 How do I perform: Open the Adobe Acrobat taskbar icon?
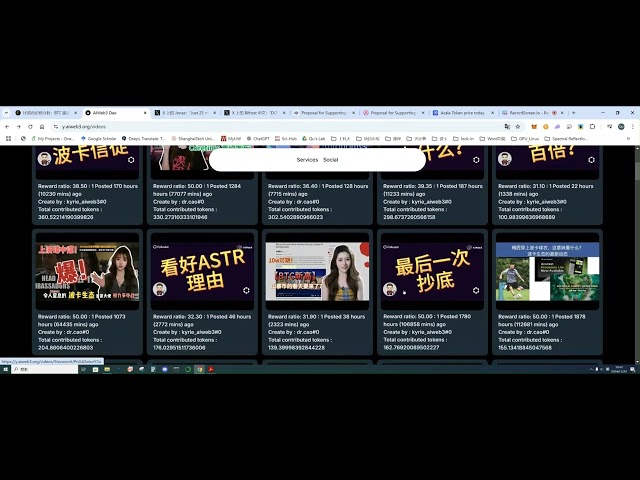tap(211, 369)
